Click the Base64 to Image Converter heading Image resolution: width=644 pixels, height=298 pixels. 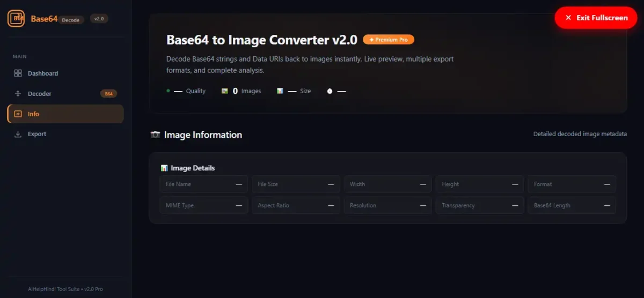point(262,40)
